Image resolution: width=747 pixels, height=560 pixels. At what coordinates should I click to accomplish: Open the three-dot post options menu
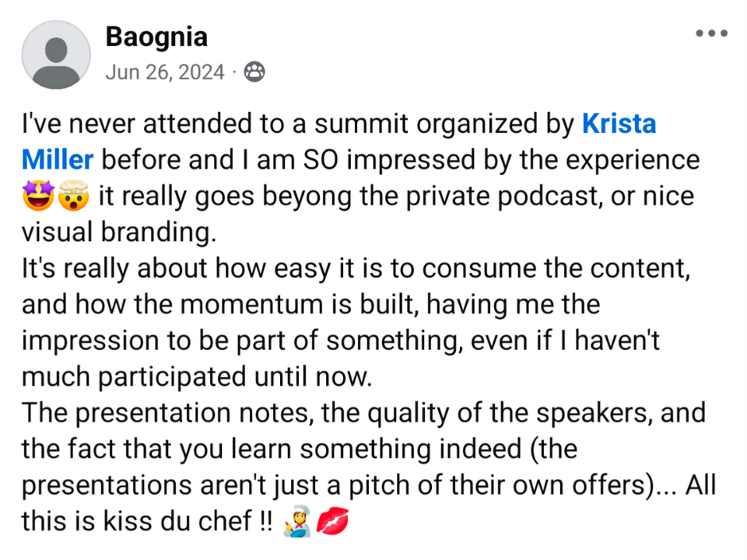[711, 33]
